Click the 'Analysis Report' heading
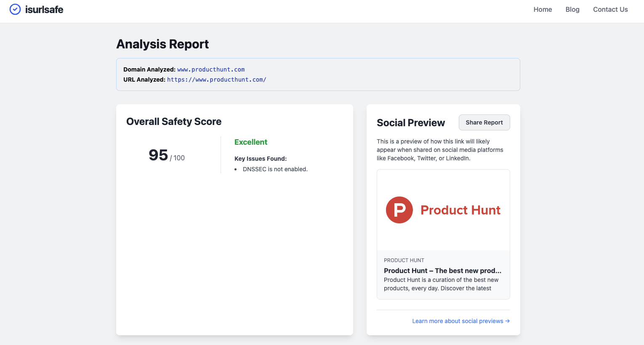 click(162, 44)
